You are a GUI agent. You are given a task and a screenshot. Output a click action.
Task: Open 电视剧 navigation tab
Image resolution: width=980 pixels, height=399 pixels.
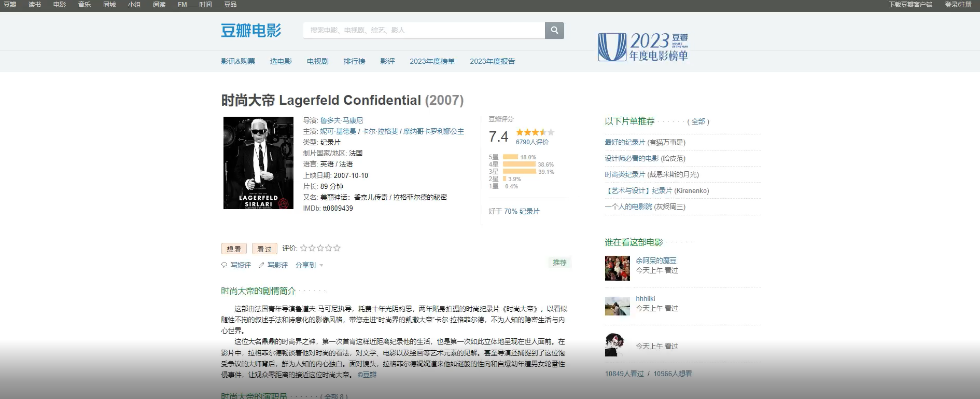[318, 61]
